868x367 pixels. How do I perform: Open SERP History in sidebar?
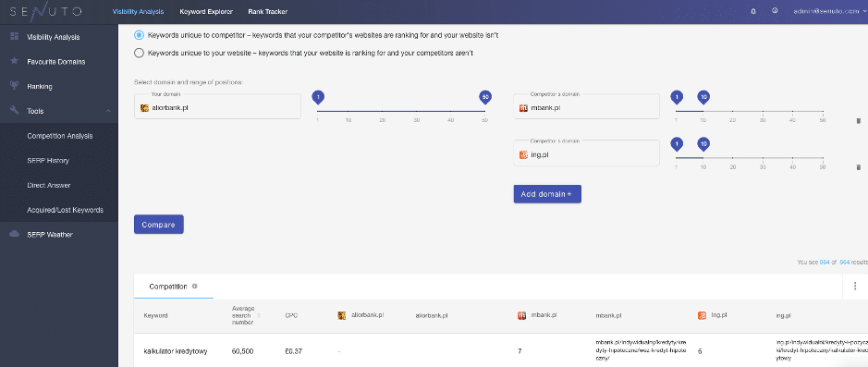[48, 161]
